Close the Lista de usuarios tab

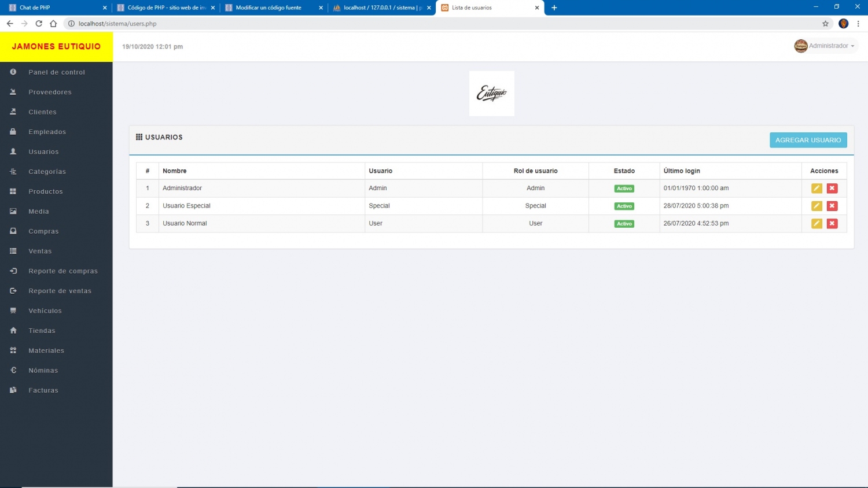click(x=537, y=8)
